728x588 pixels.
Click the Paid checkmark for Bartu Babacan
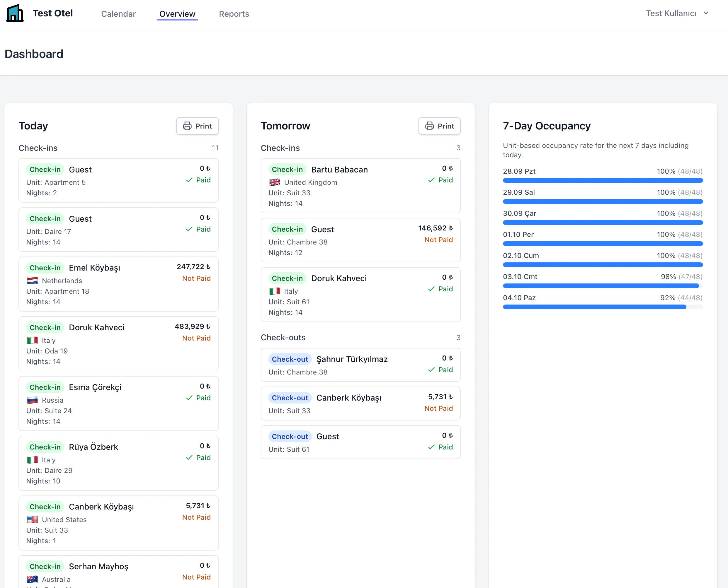(431, 180)
